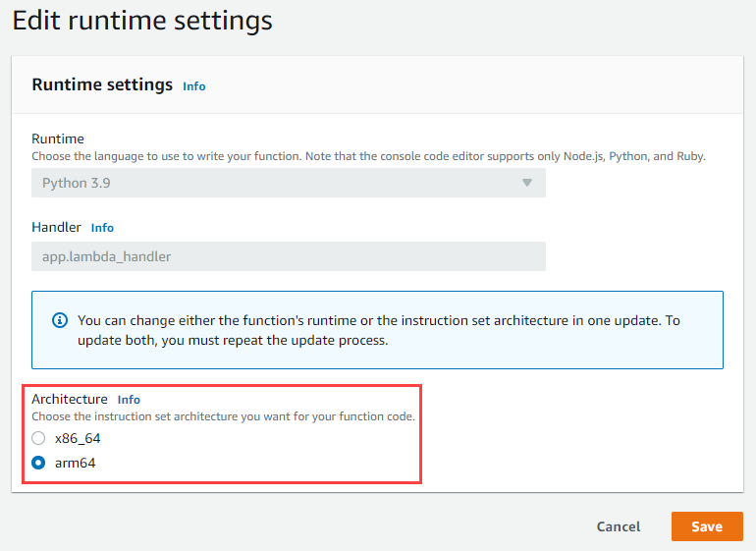Screen dimensions: 756x551
Task: Click the arm64 option label
Action: (x=75, y=463)
